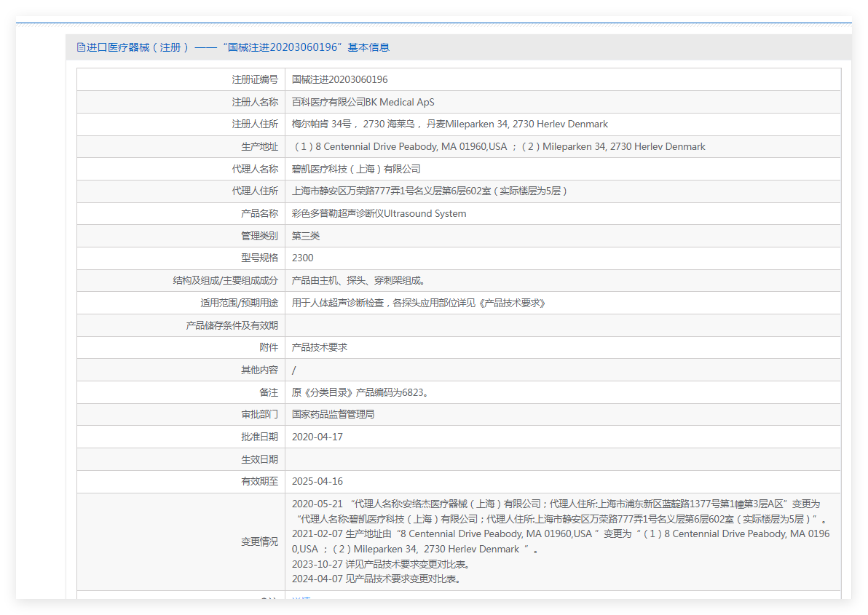Click the 其他内容 label
Viewport: 868px width, 615px height.
tap(260, 370)
